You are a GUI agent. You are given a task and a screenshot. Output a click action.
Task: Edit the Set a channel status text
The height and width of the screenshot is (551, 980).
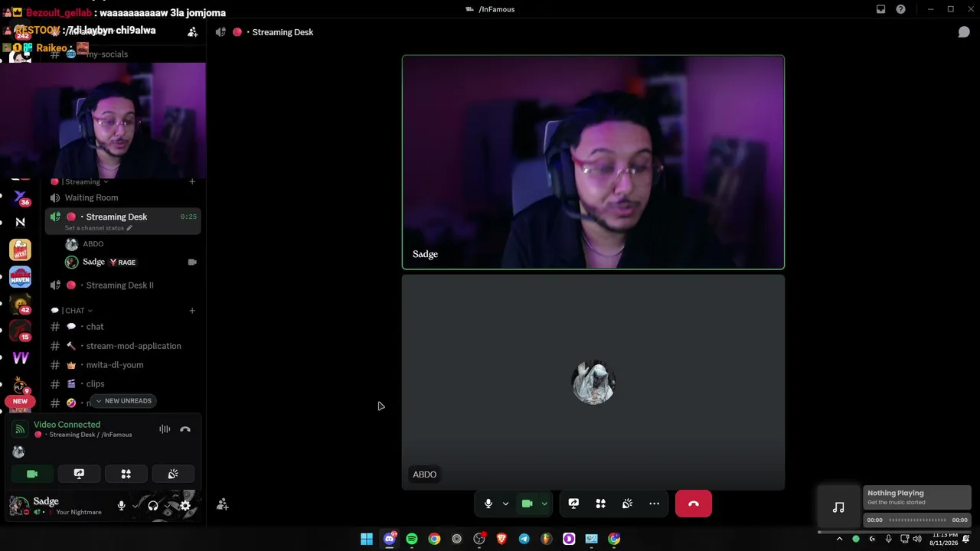tap(98, 228)
